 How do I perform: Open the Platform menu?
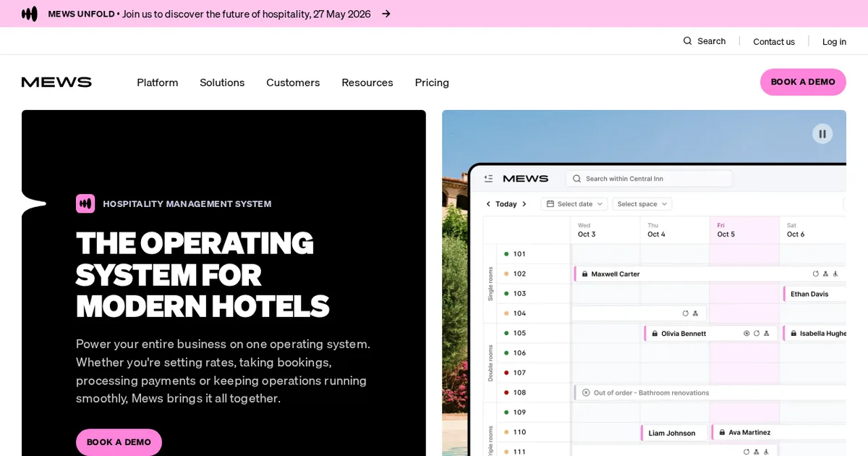[x=158, y=83]
